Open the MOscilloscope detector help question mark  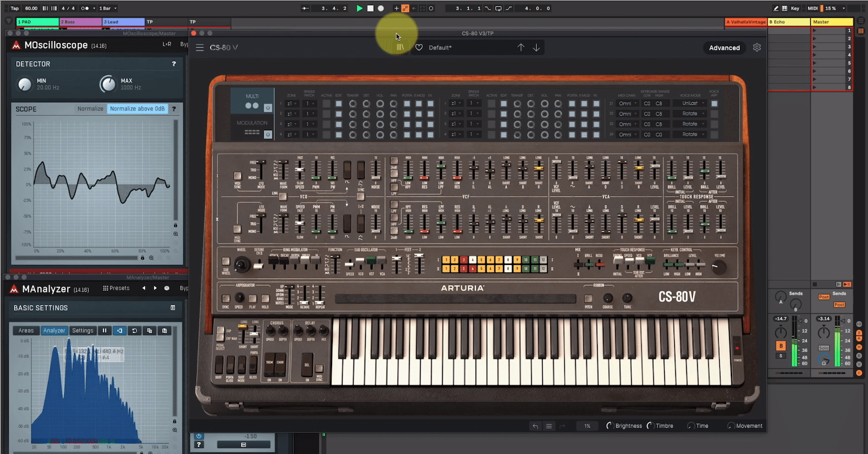click(174, 64)
